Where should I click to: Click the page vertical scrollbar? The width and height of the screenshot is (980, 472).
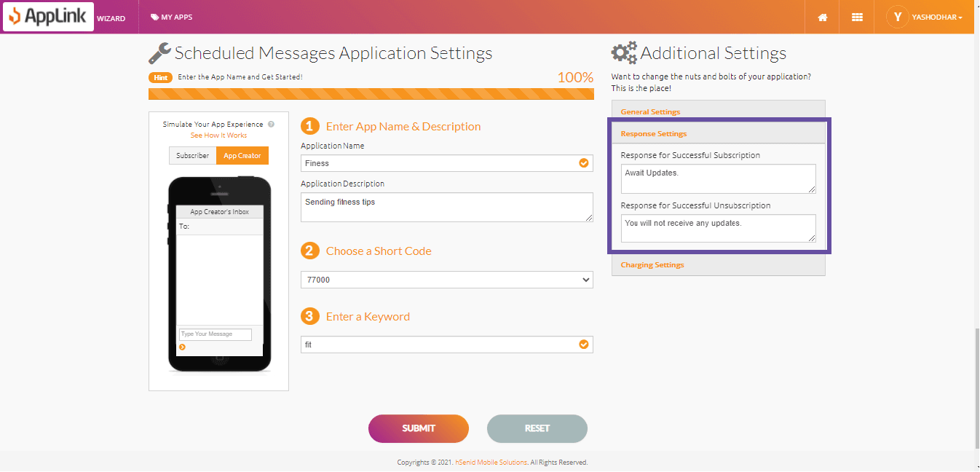pos(976,388)
